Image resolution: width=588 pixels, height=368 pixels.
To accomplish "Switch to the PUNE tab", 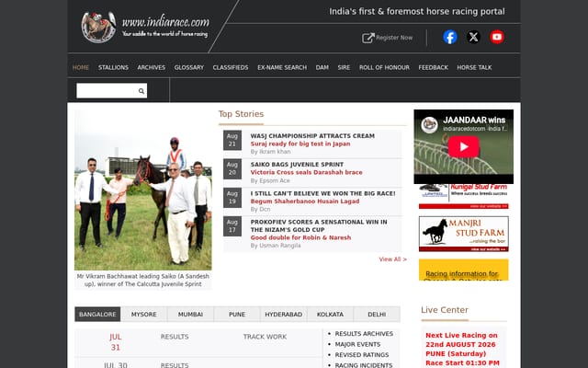I will (237, 315).
